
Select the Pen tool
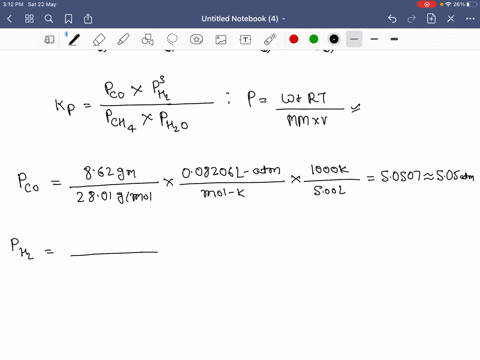(74, 40)
